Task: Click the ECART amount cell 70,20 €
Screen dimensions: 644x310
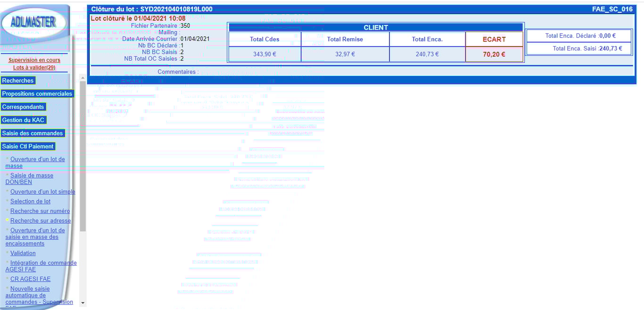Action: tap(494, 54)
